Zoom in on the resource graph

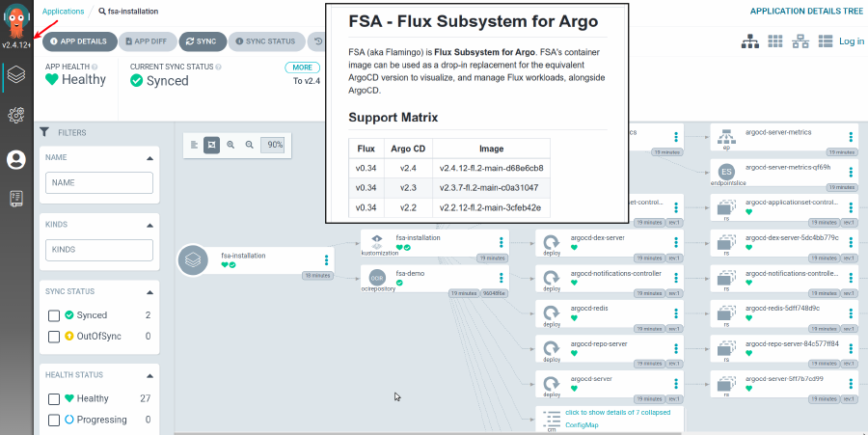(x=231, y=145)
